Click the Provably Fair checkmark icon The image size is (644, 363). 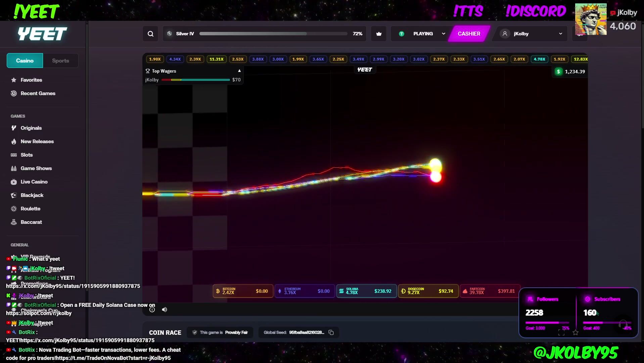click(194, 332)
